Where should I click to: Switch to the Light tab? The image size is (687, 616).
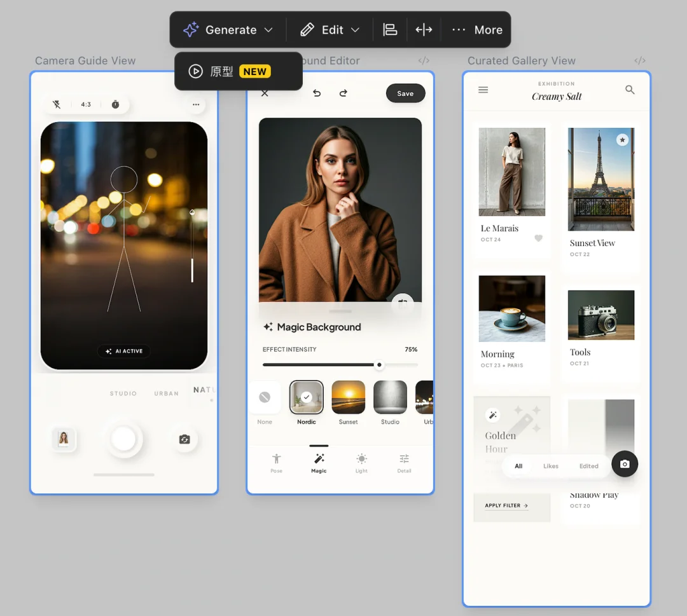click(x=361, y=463)
